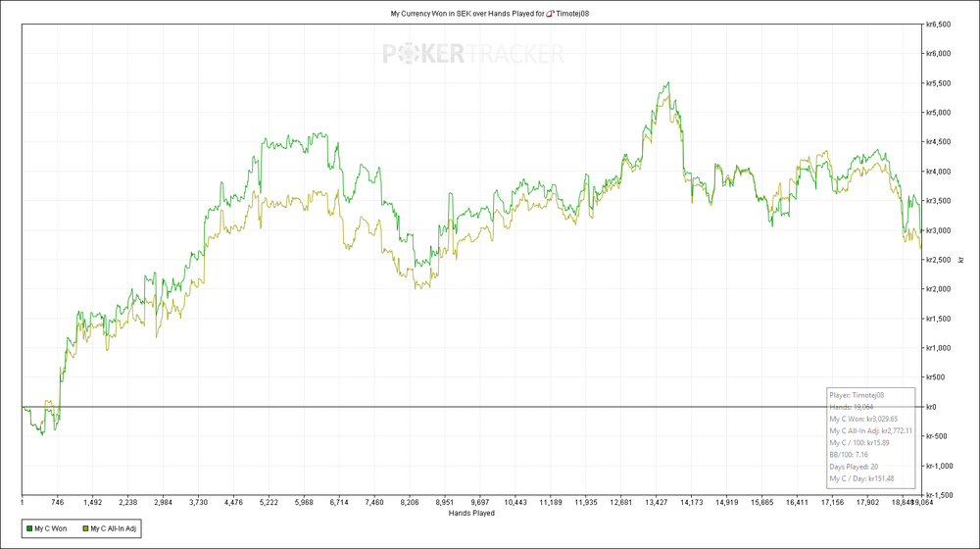Image resolution: width=980 pixels, height=549 pixels.
Task: Click the kr1,000 y-axis label
Action: (938, 348)
